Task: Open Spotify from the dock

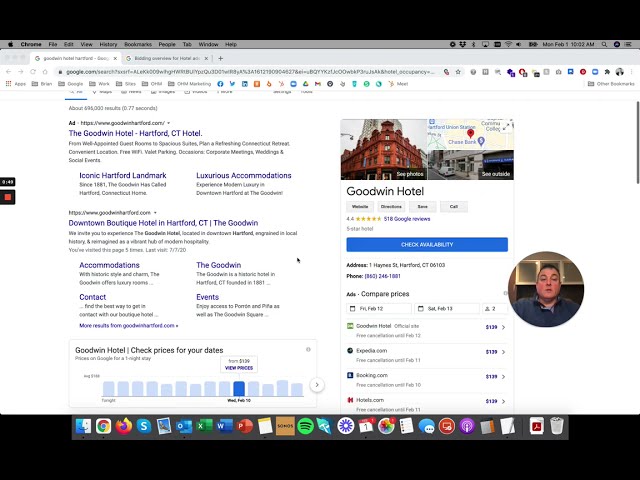Action: [305, 426]
